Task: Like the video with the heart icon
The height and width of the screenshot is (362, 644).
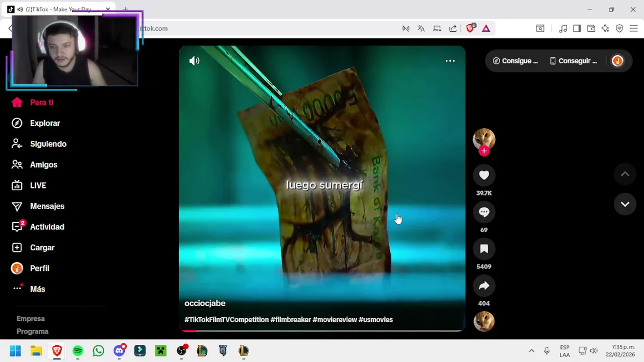Action: [x=484, y=175]
